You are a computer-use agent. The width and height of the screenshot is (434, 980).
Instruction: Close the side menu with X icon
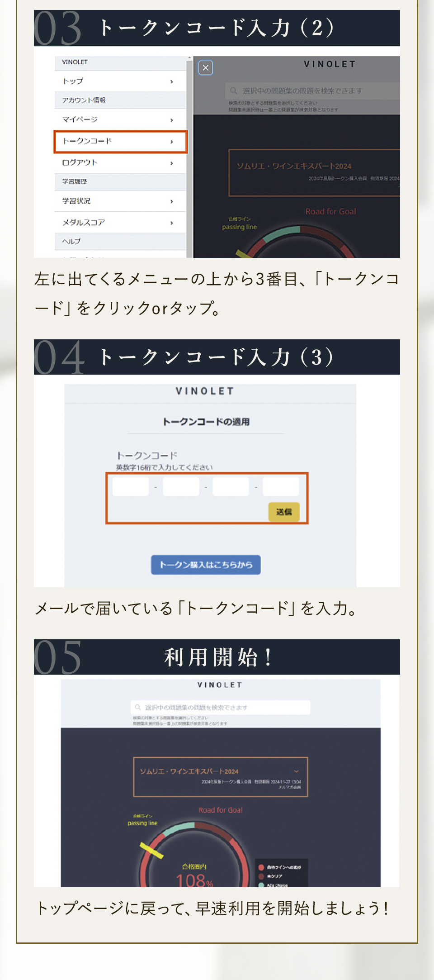[x=206, y=68]
